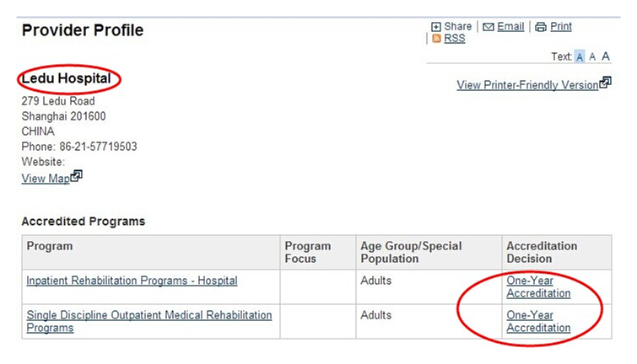Click external-link icon beside Printer-Friendly Version

[605, 83]
